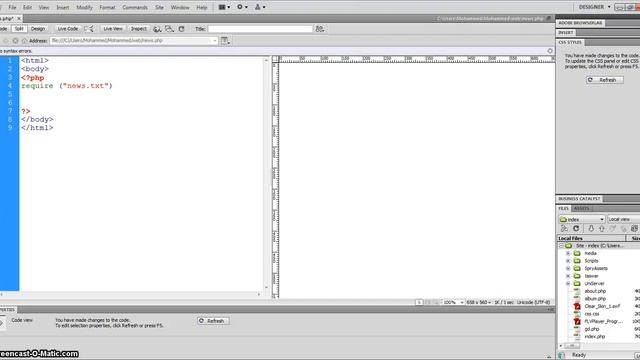Screen dimensions: 640x360
Task: Open the File menu
Action: click(x=12, y=7)
